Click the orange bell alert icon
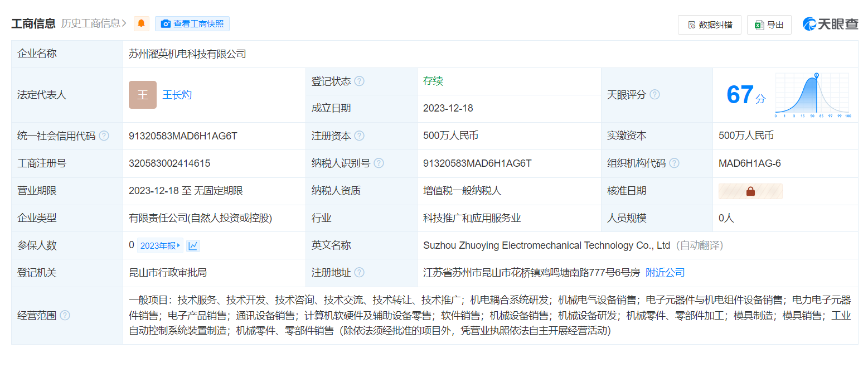Viewport: 868px width, 372px height. coord(142,23)
